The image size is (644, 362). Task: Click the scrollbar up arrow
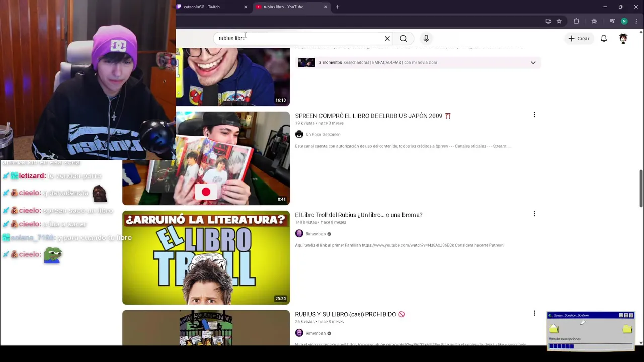640,32
